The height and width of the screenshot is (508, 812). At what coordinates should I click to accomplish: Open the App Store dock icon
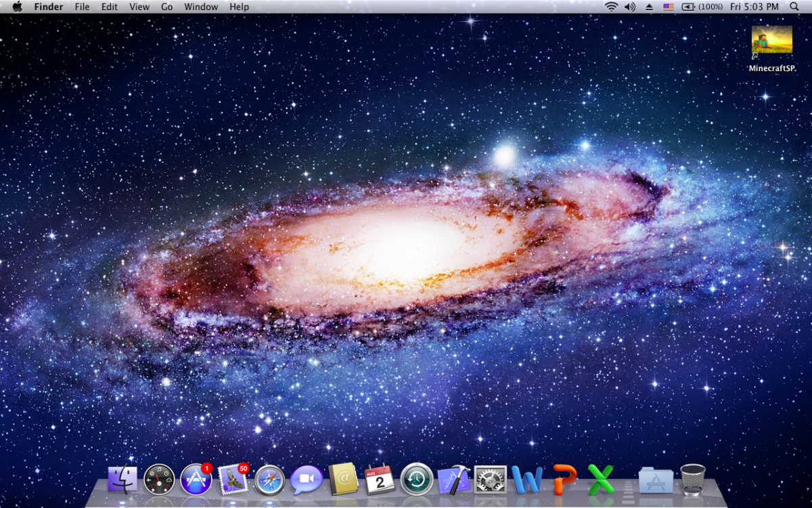196,480
